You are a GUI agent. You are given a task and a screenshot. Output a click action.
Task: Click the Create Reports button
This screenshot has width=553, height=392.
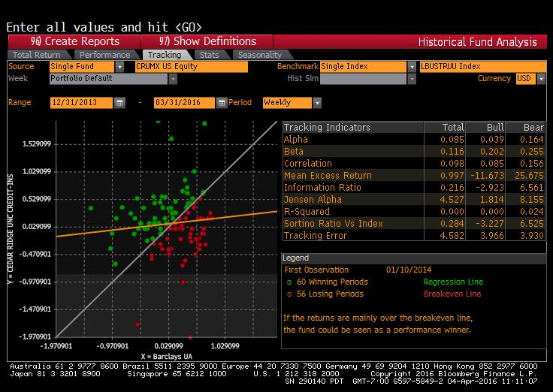click(74, 41)
